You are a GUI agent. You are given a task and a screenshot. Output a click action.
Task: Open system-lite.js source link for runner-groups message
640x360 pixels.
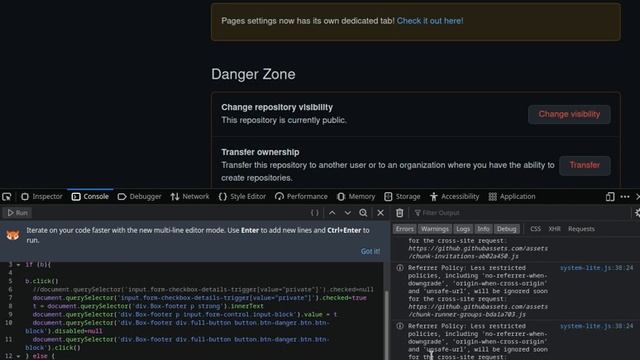pos(596,268)
